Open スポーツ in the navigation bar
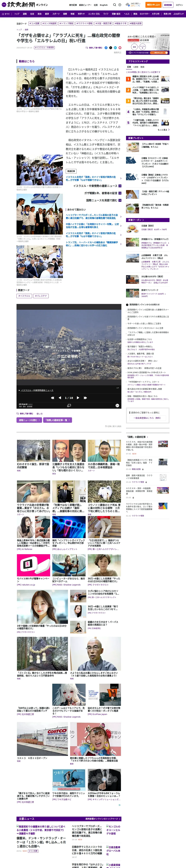Viewport: 186px width, 868px height. point(56,14)
